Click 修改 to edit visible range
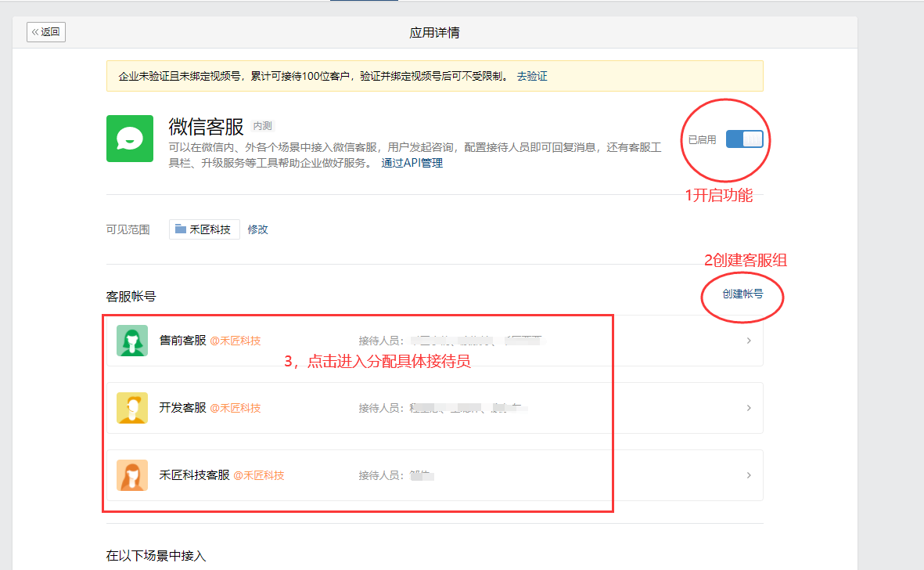Image resolution: width=924 pixels, height=570 pixels. point(257,229)
